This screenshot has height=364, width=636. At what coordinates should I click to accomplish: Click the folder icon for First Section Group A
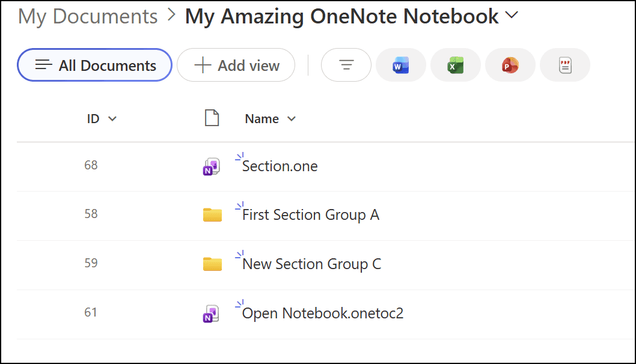[x=212, y=214]
